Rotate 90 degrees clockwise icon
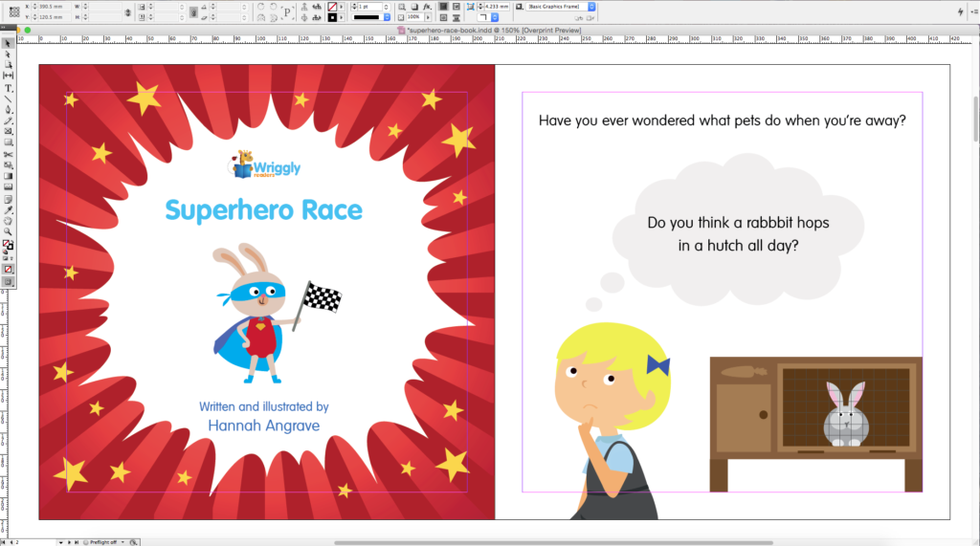Viewport: 980px width, 546px height. coord(260,7)
